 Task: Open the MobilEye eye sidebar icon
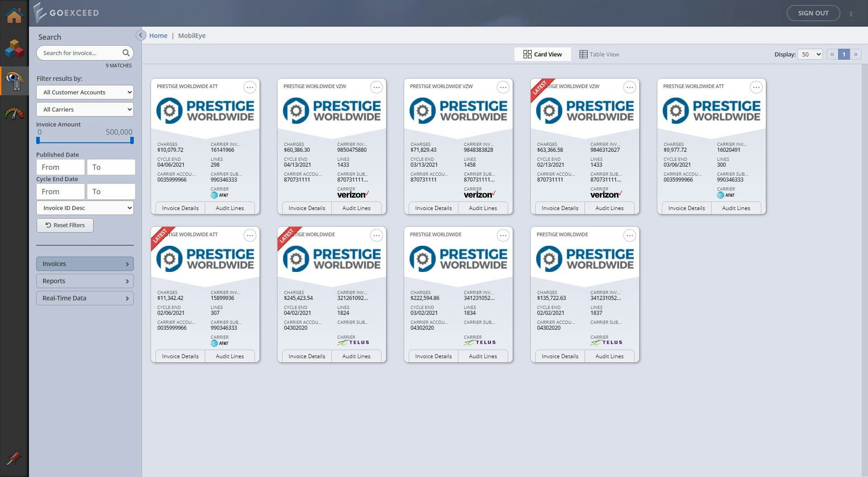pyautogui.click(x=14, y=81)
